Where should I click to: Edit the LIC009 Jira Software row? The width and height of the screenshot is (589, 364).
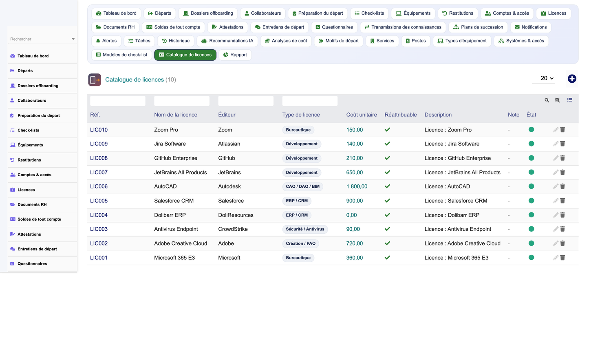pos(556,144)
